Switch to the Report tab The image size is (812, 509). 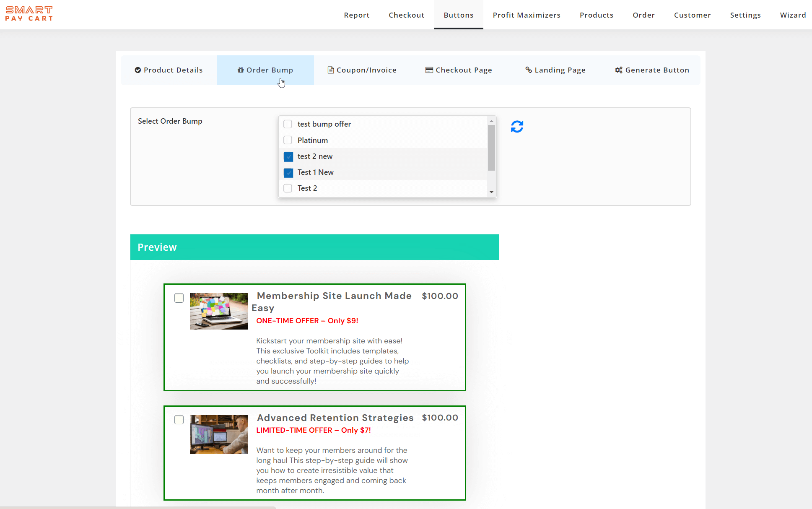[357, 15]
